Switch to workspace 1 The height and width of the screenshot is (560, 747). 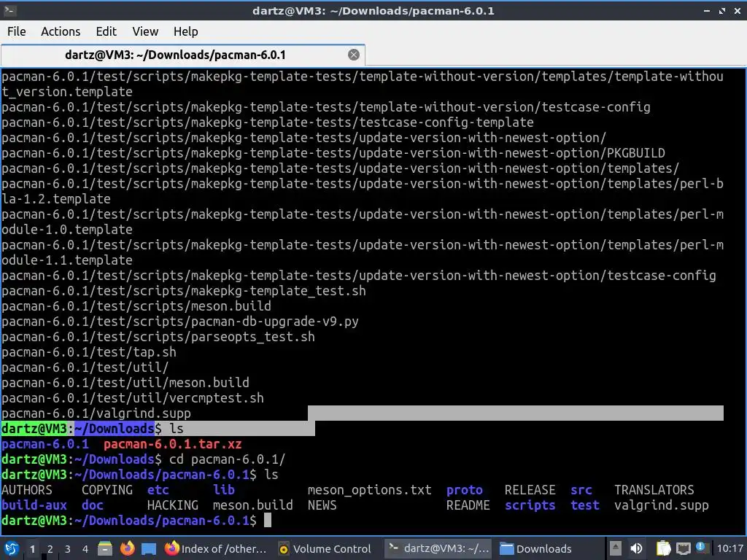[x=32, y=549]
